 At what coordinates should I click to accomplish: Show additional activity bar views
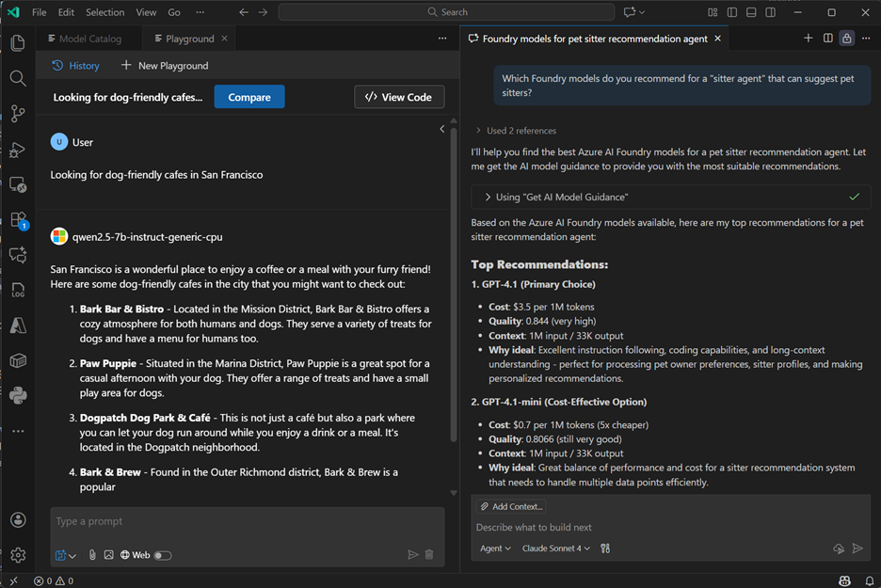tap(18, 431)
